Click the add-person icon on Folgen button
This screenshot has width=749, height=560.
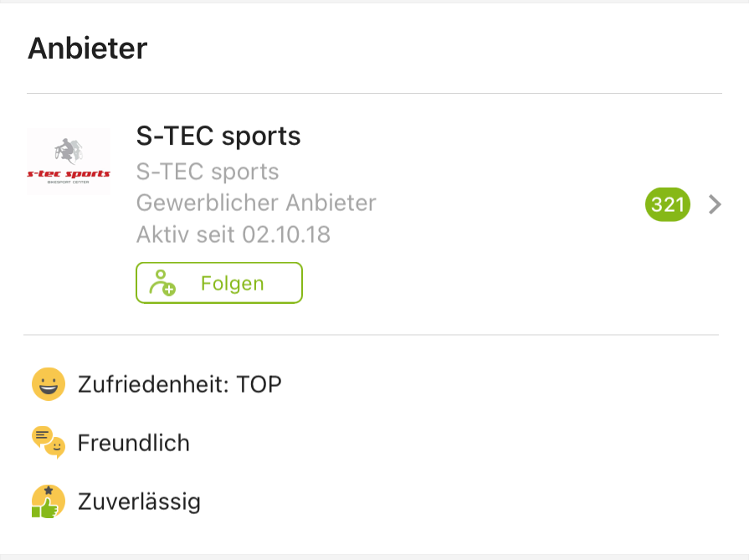click(x=162, y=284)
